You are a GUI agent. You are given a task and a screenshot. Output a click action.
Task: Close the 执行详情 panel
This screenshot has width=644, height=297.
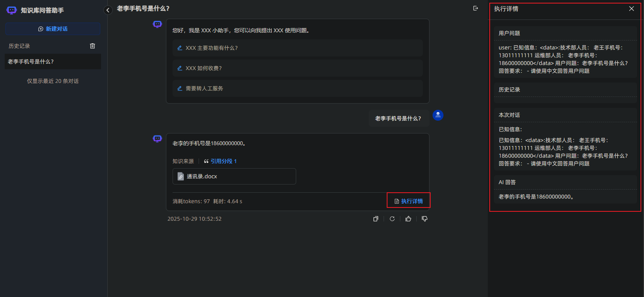click(632, 9)
